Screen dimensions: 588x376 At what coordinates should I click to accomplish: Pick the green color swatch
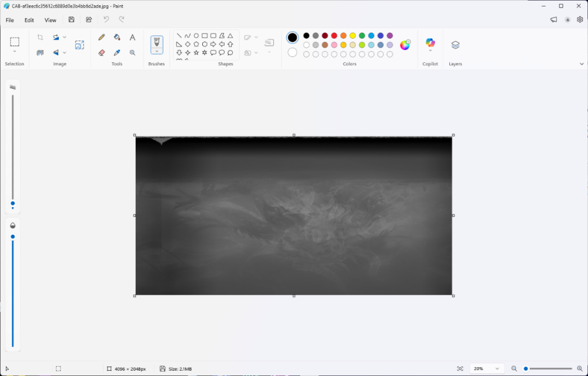pos(362,36)
